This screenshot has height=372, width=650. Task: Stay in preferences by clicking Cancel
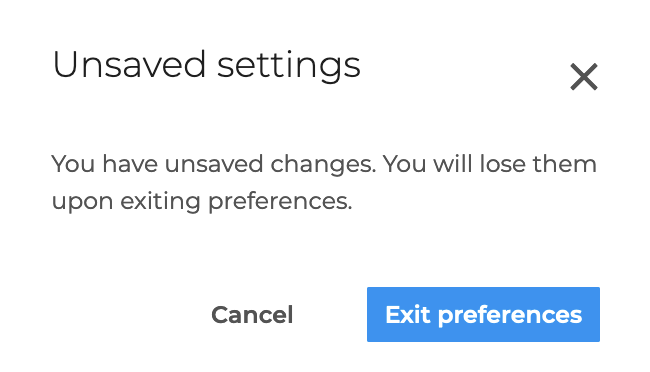pos(252,315)
